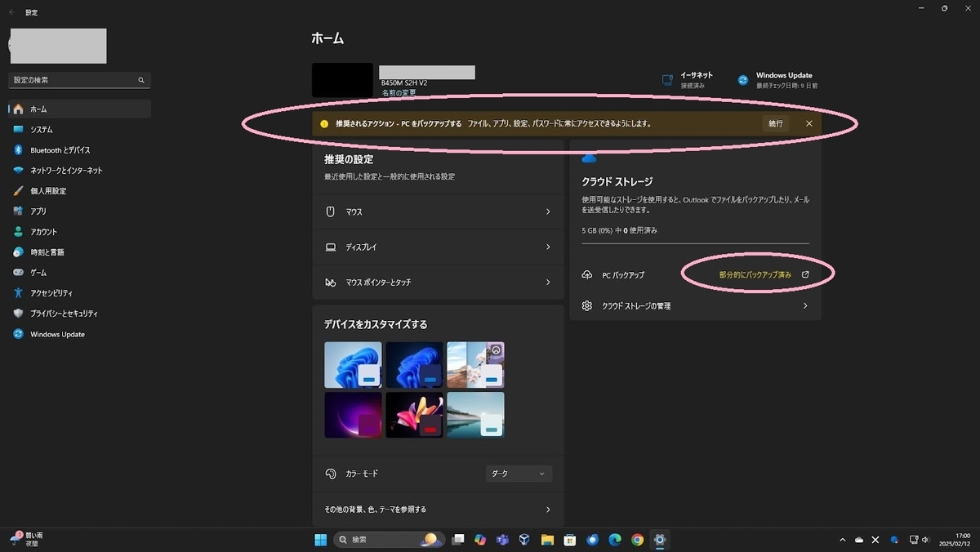Launch Microsoft Edge from the taskbar

[x=614, y=540]
